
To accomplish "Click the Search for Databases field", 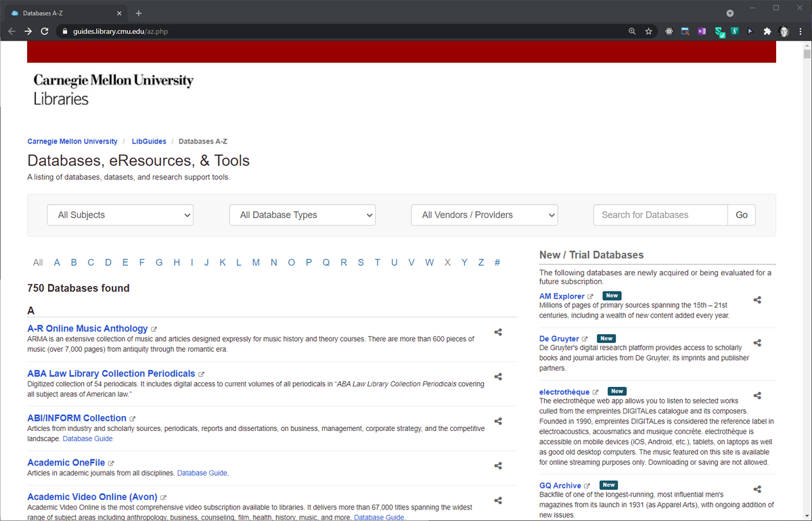I will coord(660,215).
